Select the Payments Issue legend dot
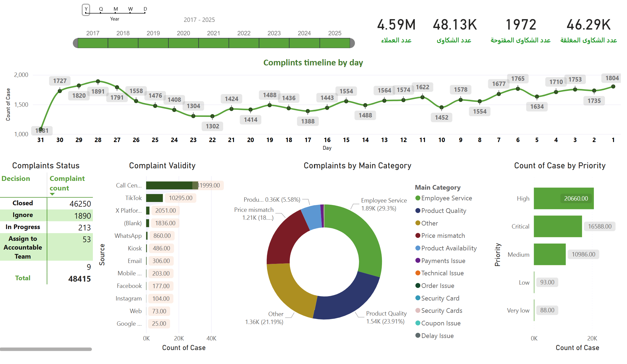This screenshot has width=627, height=364. click(418, 260)
